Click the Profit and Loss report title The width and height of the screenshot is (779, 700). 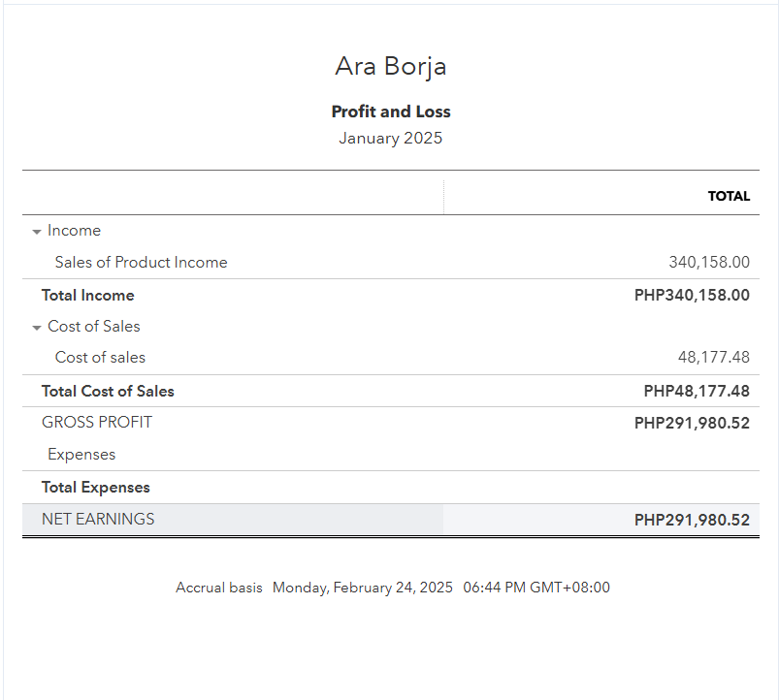tap(391, 111)
